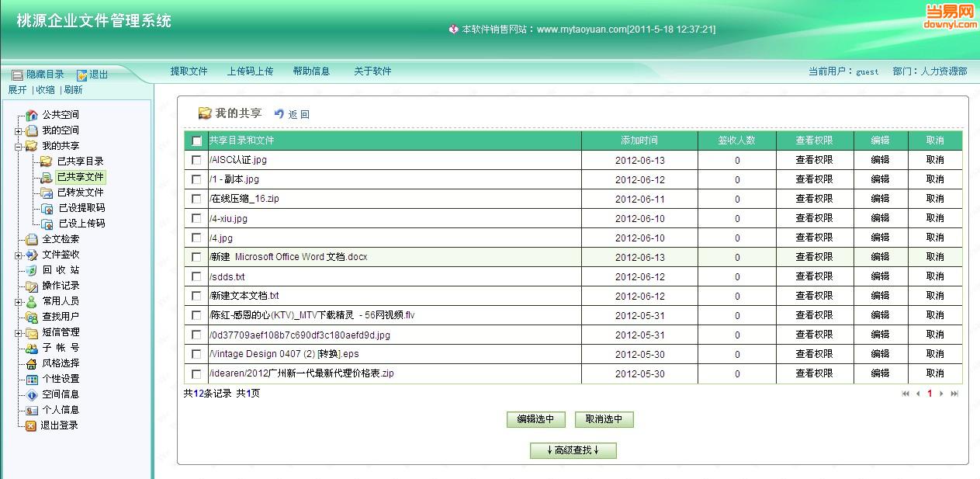Select the checkbox for /sdds.txt
Screen dimensions: 980x479
point(196,276)
